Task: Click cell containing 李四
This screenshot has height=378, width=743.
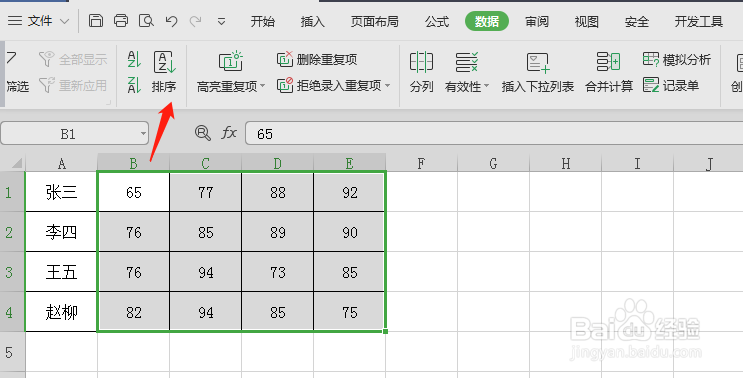Action: click(x=61, y=232)
